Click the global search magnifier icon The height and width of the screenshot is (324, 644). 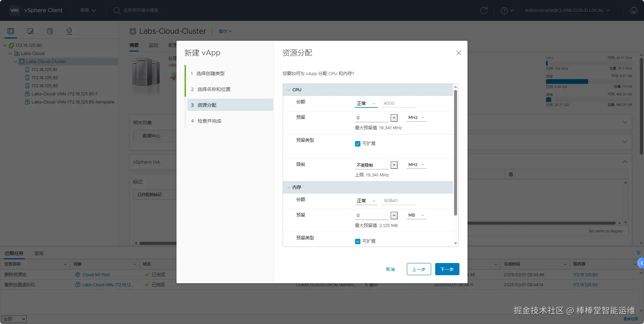(117, 10)
